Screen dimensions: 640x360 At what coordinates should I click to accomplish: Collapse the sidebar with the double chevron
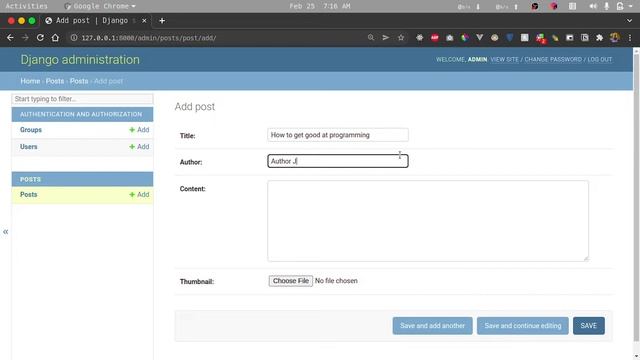pyautogui.click(x=5, y=232)
